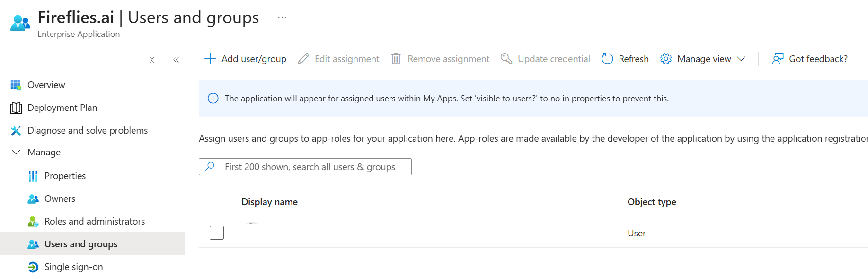Click the Got feedback person icon
The image size is (868, 279).
pyautogui.click(x=778, y=59)
